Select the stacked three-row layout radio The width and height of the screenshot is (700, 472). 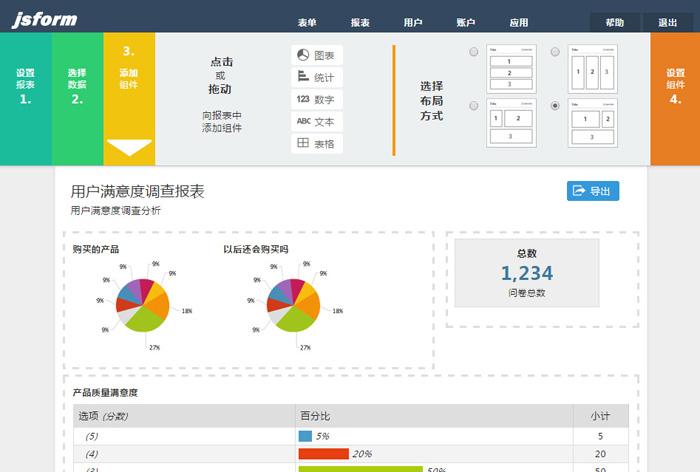tap(474, 52)
